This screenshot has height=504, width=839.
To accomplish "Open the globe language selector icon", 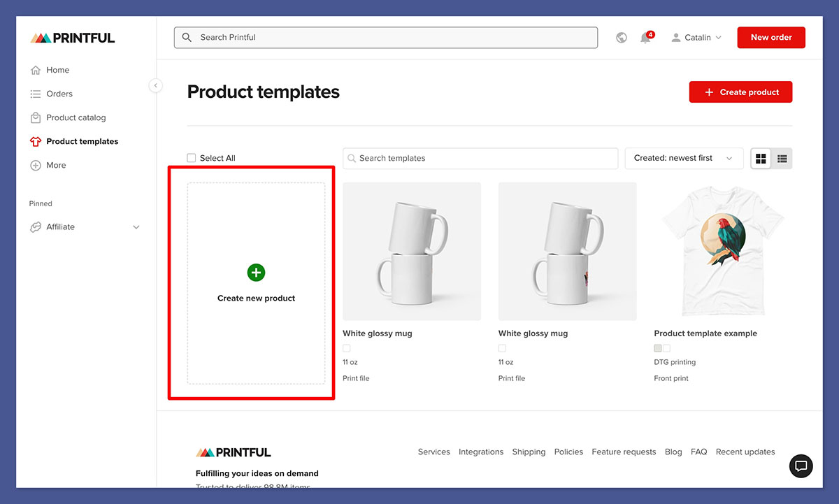I will pos(622,38).
